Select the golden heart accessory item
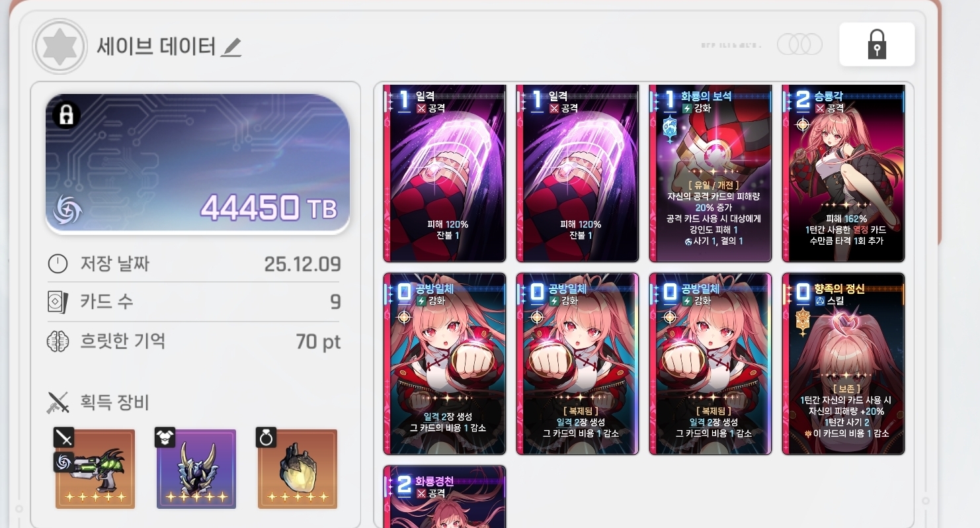The width and height of the screenshot is (980, 528). [298, 469]
